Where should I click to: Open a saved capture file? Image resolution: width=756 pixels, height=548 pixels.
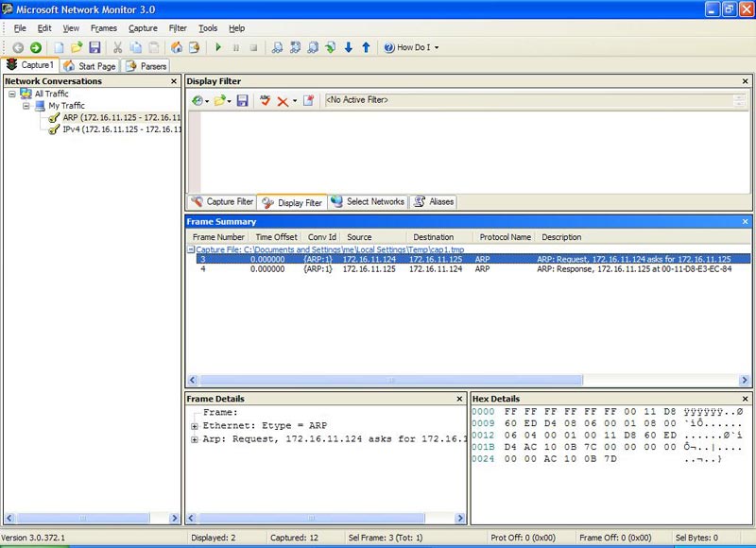pyautogui.click(x=76, y=46)
